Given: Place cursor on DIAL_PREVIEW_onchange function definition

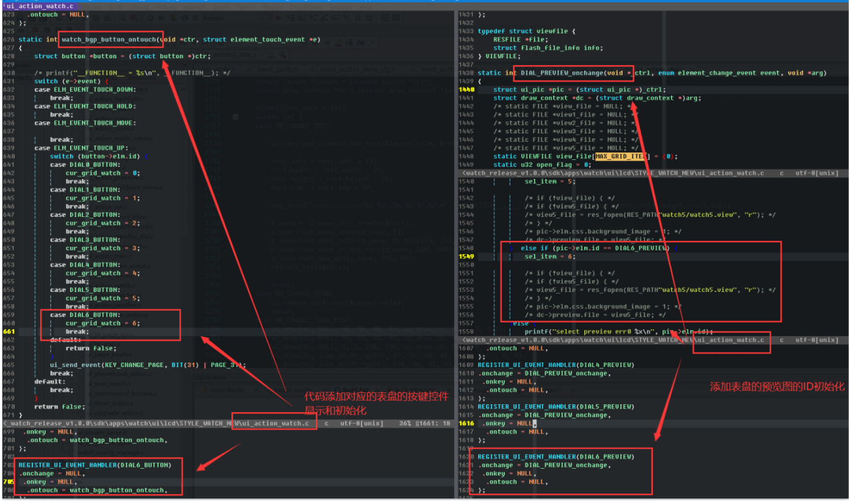Looking at the screenshot, I should pos(652,73).
